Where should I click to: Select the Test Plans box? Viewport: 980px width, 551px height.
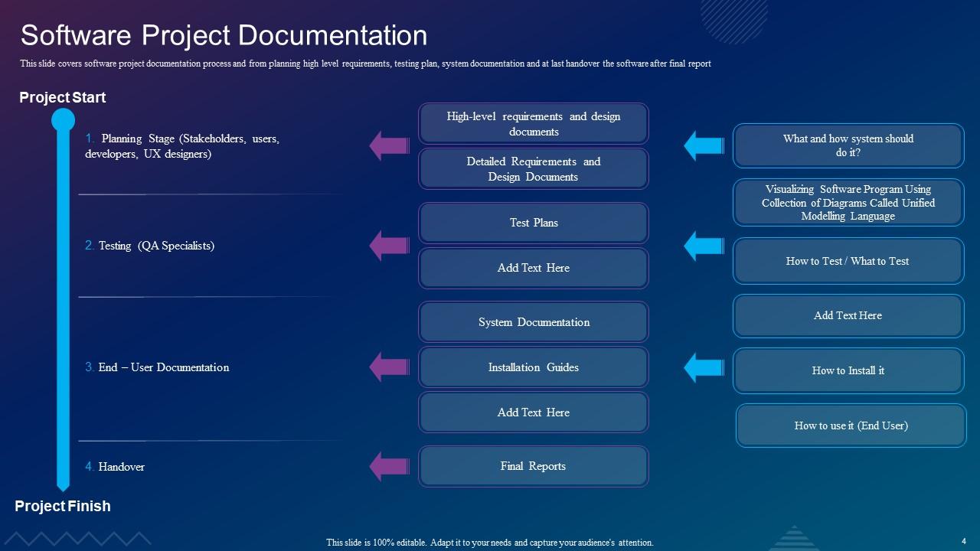tap(533, 223)
